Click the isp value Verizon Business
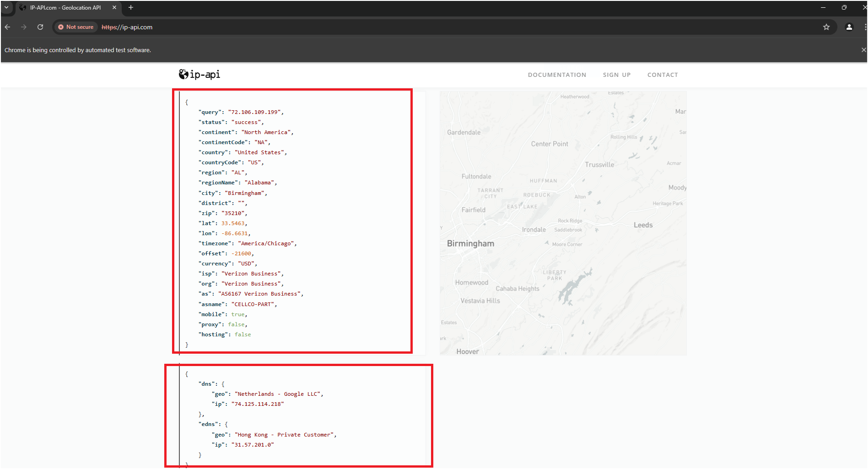This screenshot has width=868, height=469. pyautogui.click(x=251, y=274)
